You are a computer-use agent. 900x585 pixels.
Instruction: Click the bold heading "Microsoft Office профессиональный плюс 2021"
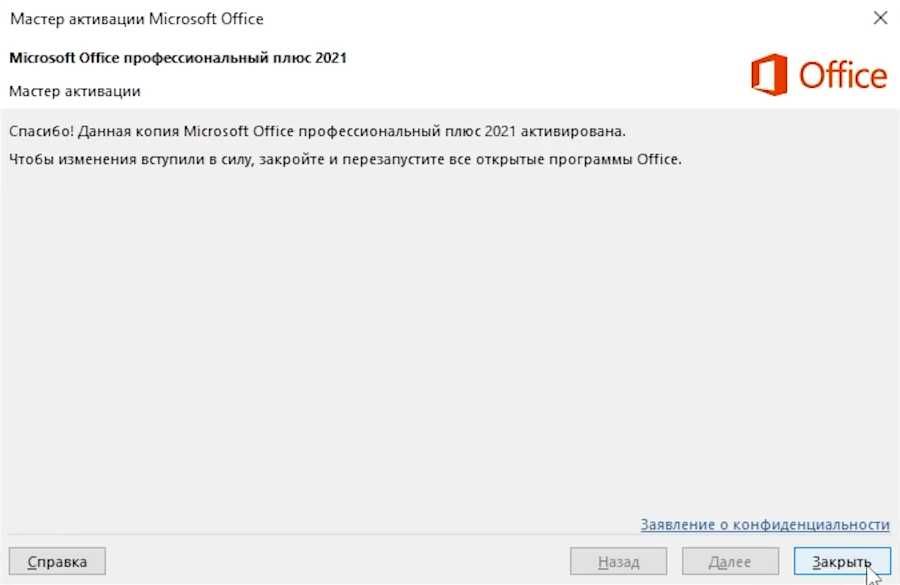click(x=177, y=58)
